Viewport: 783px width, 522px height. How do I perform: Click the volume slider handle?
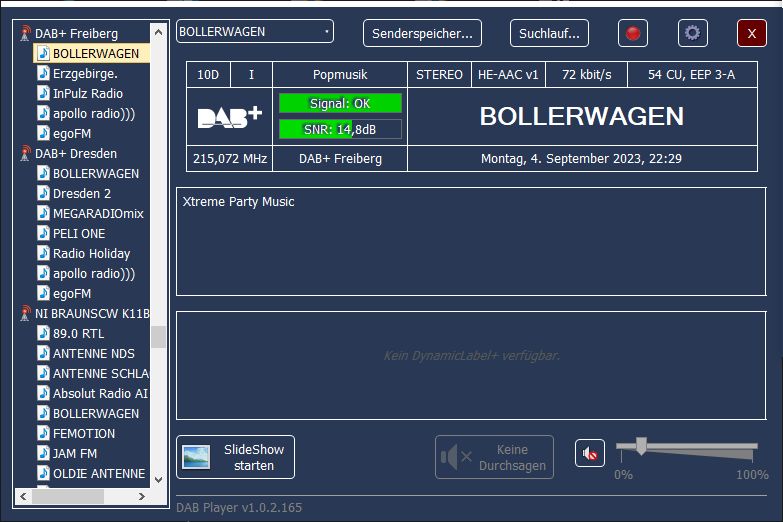(641, 446)
